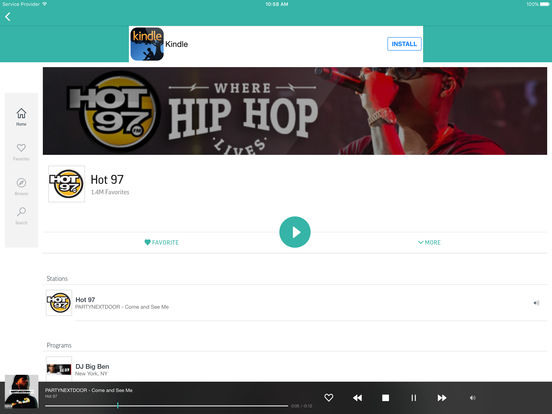Open the now playing album art
Image resolution: width=552 pixels, height=414 pixels.
pos(21,391)
